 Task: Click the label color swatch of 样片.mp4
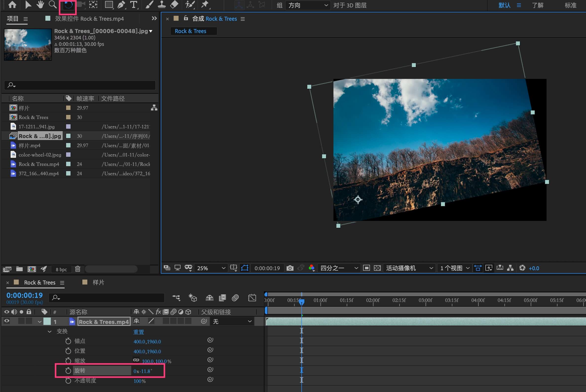[68, 145]
